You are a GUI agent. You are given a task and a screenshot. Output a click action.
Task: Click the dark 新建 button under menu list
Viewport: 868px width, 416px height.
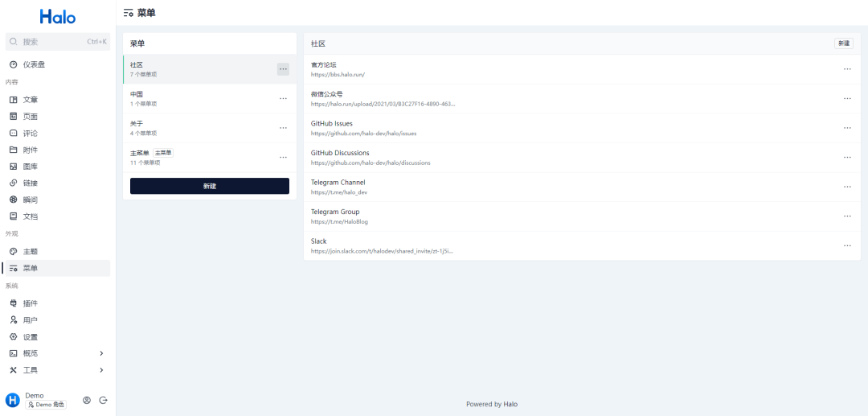pos(209,186)
